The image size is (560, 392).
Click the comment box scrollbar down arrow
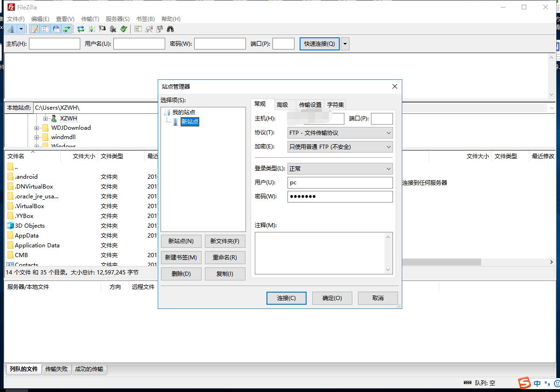(x=389, y=269)
